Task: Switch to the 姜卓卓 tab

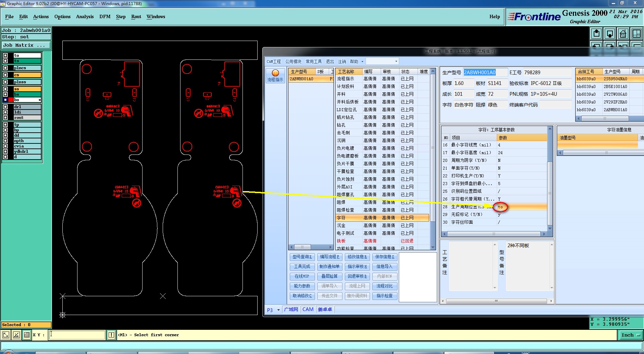Action: pos(325,309)
